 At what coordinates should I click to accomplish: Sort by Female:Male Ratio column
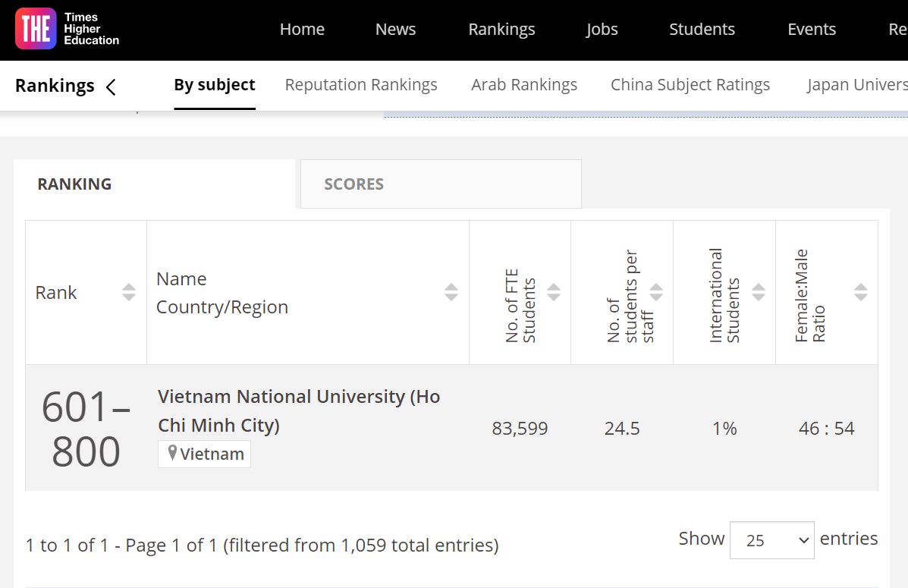pos(861,292)
